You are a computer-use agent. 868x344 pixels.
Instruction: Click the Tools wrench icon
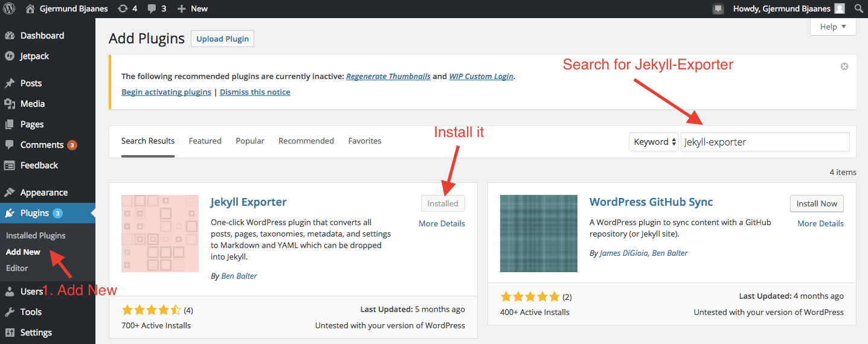[x=10, y=312]
